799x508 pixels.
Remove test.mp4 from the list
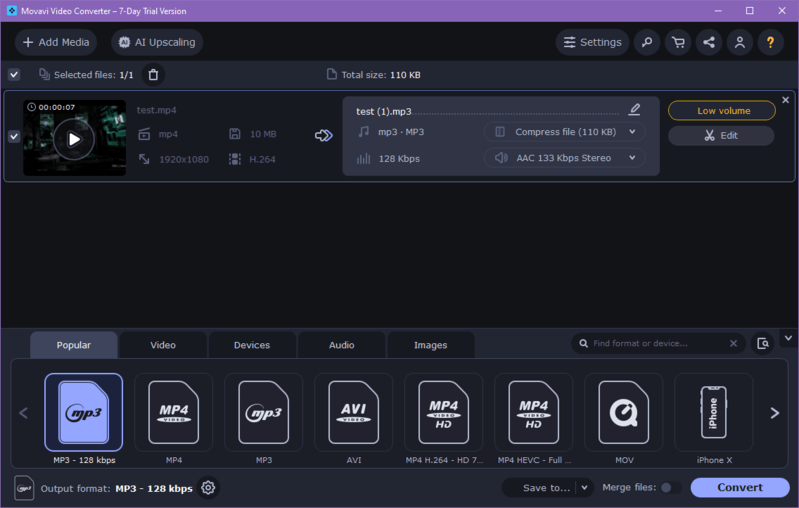(x=786, y=100)
